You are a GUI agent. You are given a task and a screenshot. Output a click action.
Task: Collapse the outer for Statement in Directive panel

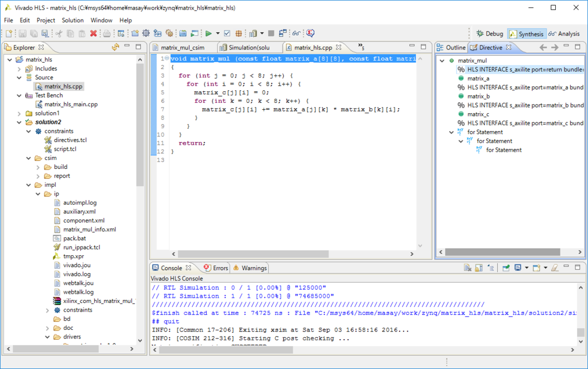click(x=451, y=132)
